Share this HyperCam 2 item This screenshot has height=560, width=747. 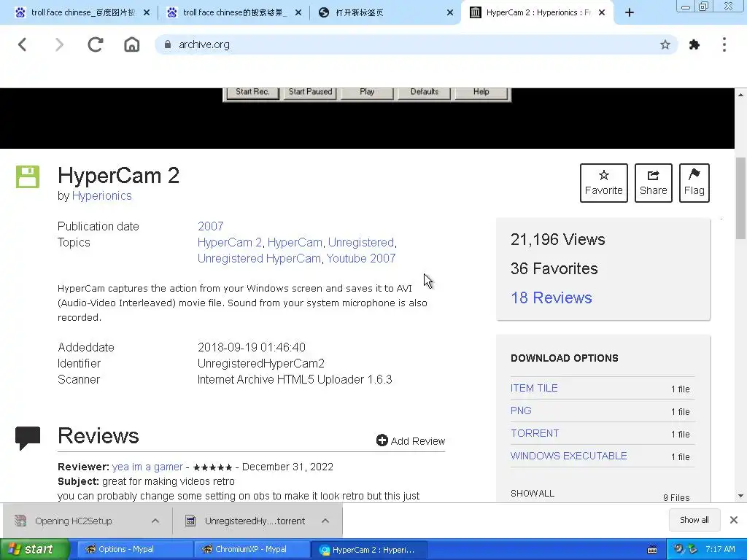coord(653,183)
